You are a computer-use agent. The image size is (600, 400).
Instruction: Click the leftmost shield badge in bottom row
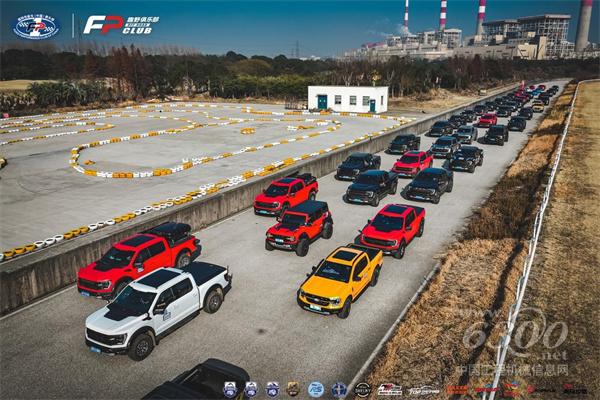click(230, 389)
